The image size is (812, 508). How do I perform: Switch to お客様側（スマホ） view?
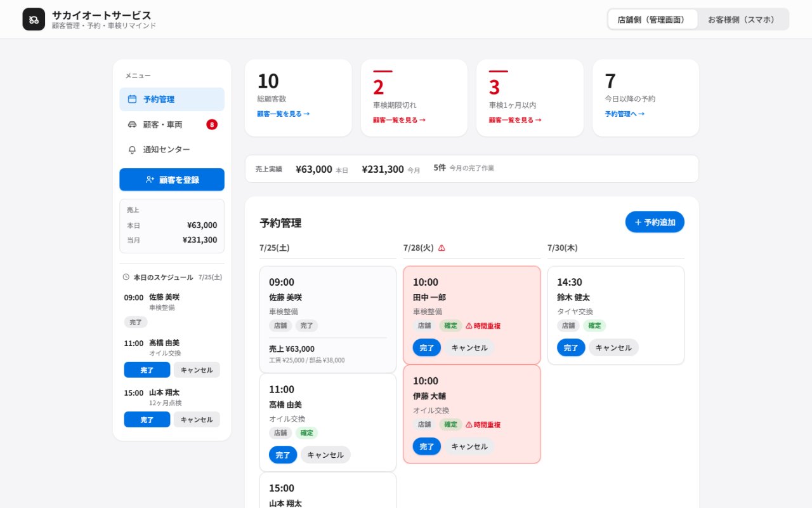tap(743, 19)
